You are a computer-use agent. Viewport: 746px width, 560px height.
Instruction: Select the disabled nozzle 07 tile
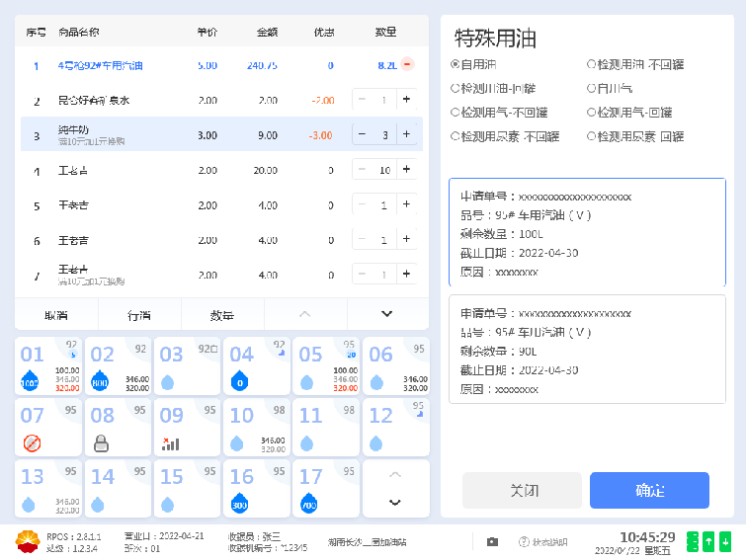(42, 427)
